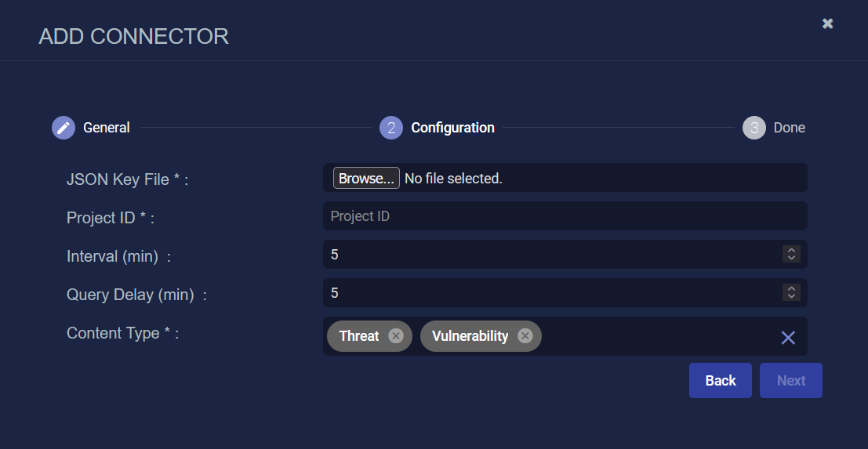868x449 pixels.
Task: Open Browse file chooser for JSON key
Action: 366,178
